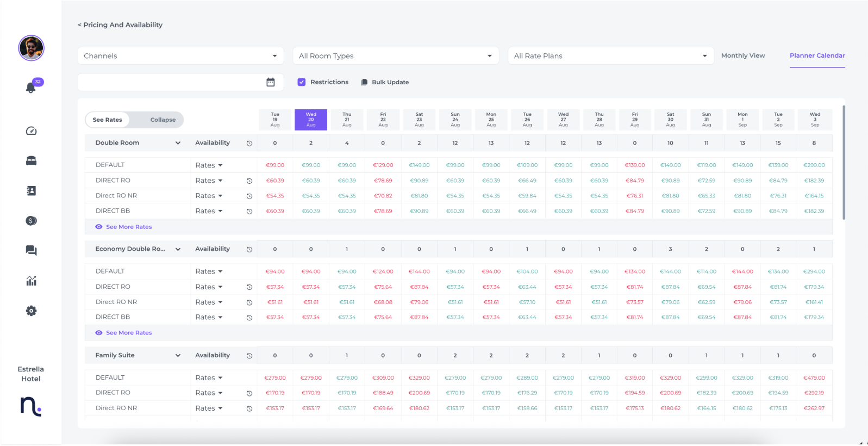Open the chat messages icon in sidebar
Screen dimensions: 868x446
click(31, 250)
